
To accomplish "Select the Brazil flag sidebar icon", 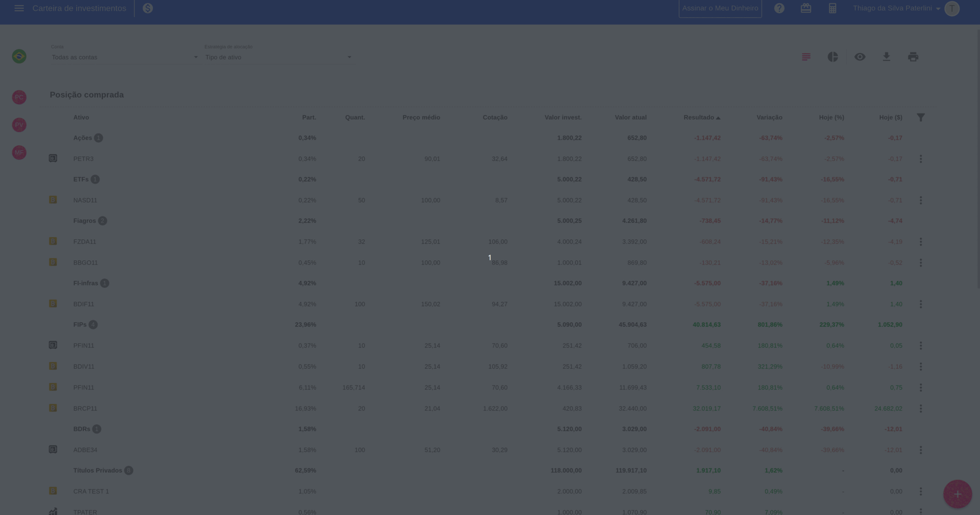I will (x=19, y=56).
